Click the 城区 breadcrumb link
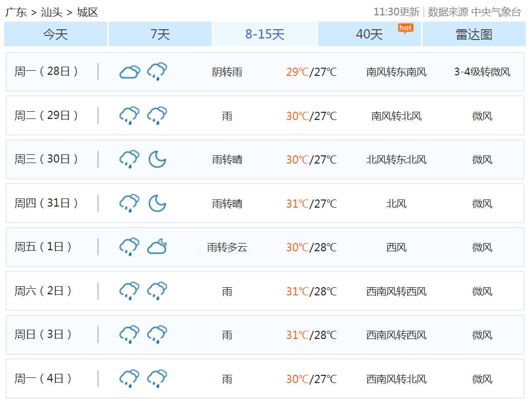Image resolution: width=532 pixels, height=401 pixels. (x=87, y=12)
